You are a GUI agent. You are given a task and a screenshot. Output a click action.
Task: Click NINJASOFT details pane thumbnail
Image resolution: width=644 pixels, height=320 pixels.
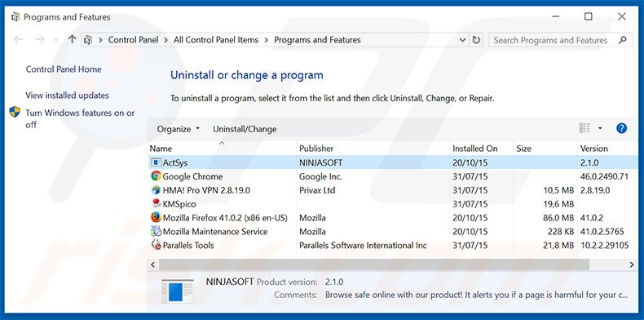178,291
